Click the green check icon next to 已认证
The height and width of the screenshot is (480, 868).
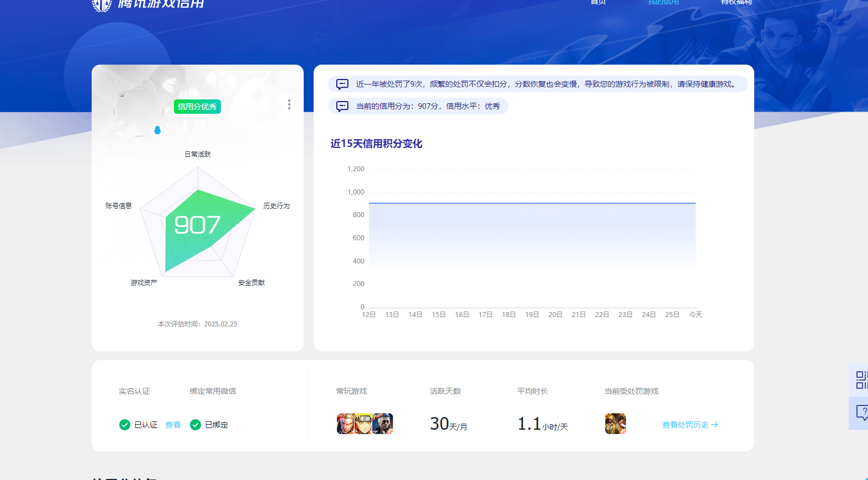point(125,425)
